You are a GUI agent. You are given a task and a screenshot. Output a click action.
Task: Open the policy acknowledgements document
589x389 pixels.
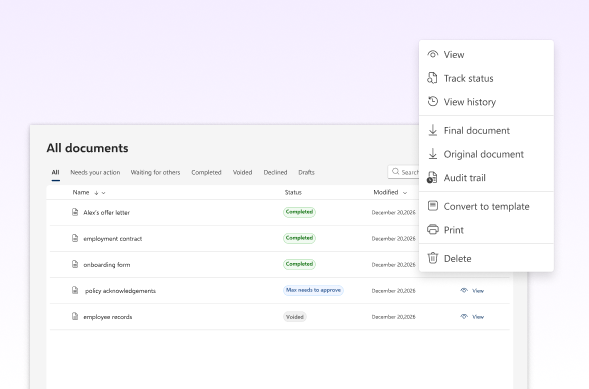120,291
